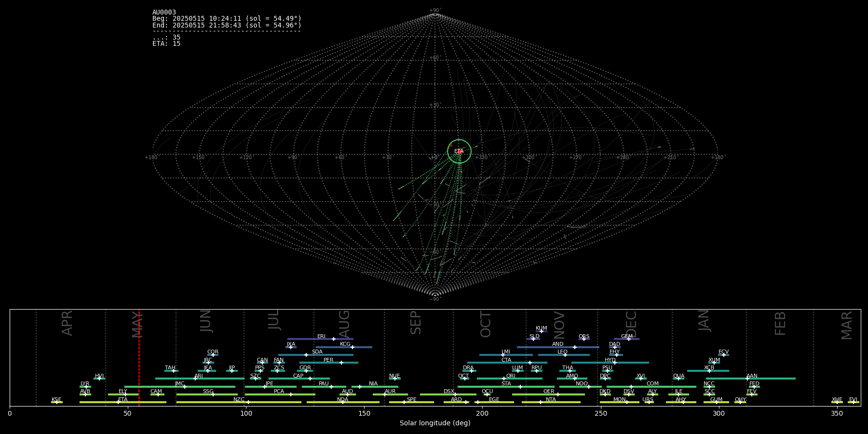
Task: Select the GEM shower label on the timeline
Action: [627, 337]
